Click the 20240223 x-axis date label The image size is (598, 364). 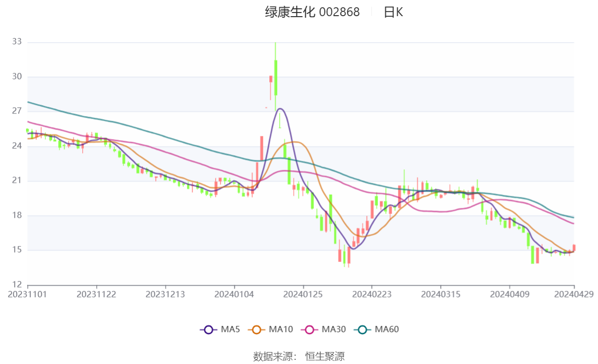point(372,294)
